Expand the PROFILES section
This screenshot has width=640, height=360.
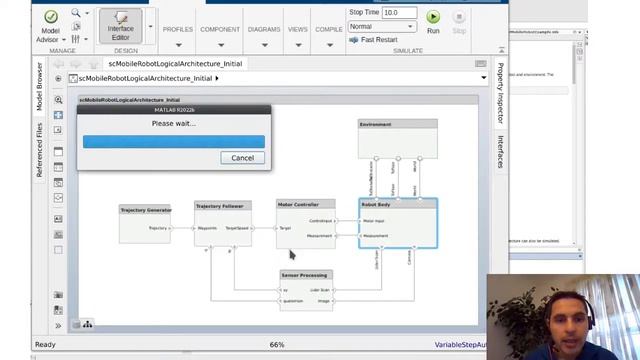pos(178,45)
